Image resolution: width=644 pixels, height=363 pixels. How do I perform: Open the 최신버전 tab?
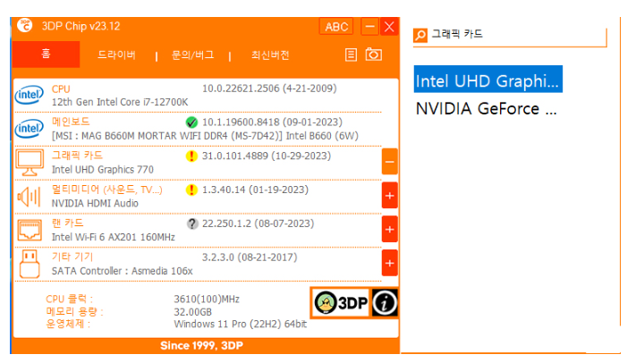[x=270, y=55]
